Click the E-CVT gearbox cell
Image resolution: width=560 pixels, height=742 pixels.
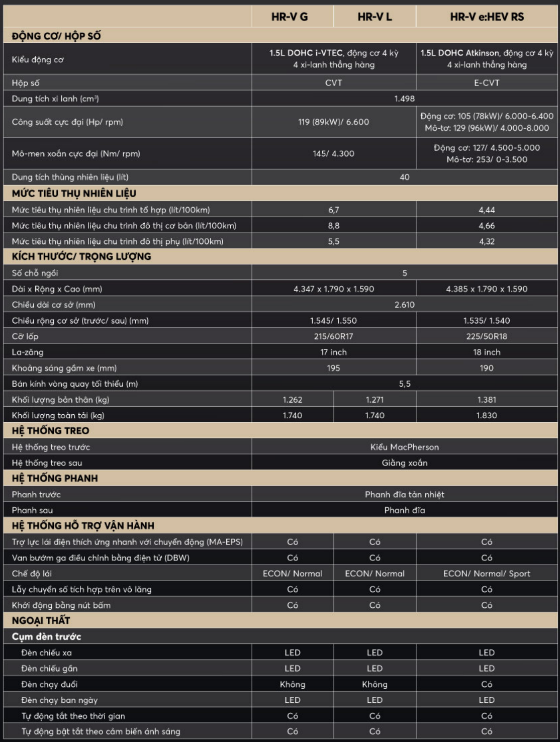point(487,83)
